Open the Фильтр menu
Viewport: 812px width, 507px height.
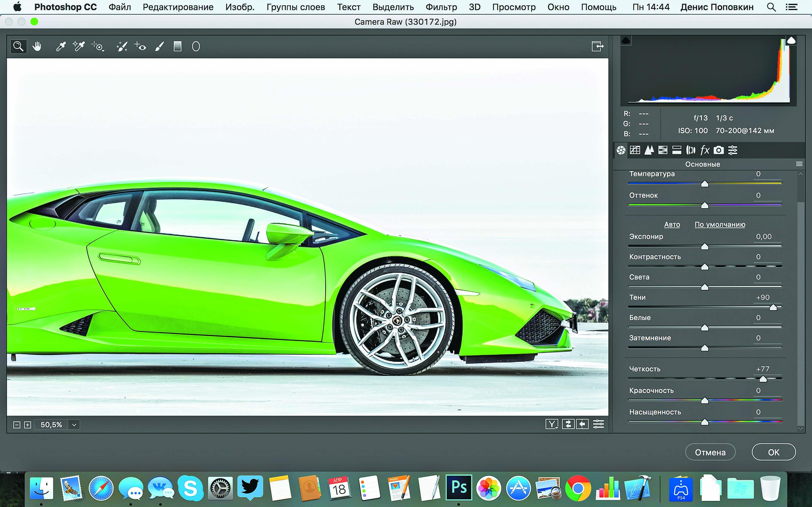pyautogui.click(x=441, y=7)
